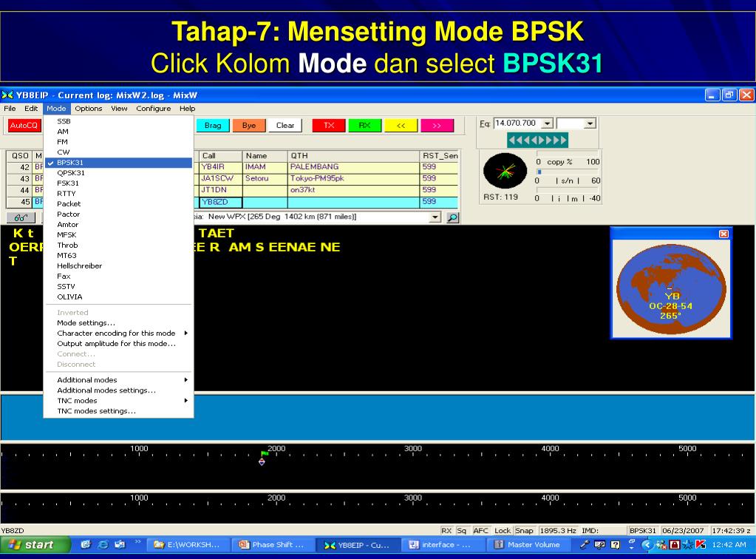Choose RTTY from the Mode menu
Screen dimensions: 756x559
[x=118, y=194]
